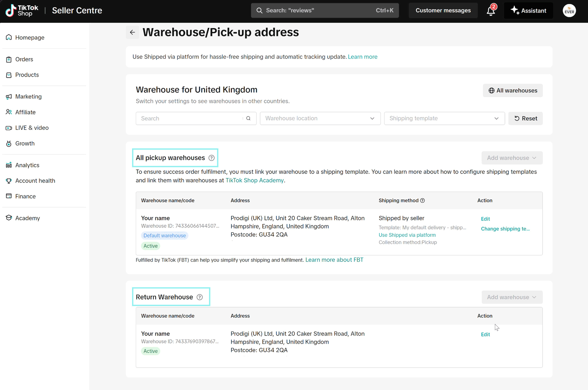Click the Reset filters button
The width and height of the screenshot is (588, 390).
(x=526, y=118)
